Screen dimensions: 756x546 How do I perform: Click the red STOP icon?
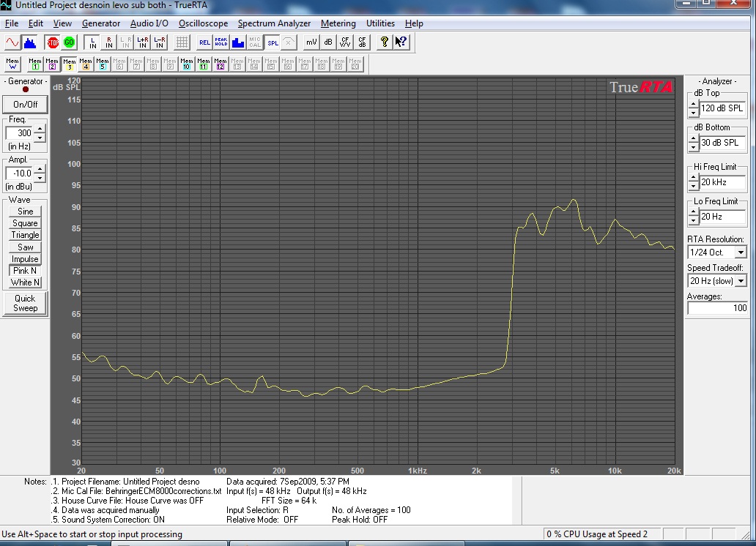53,42
